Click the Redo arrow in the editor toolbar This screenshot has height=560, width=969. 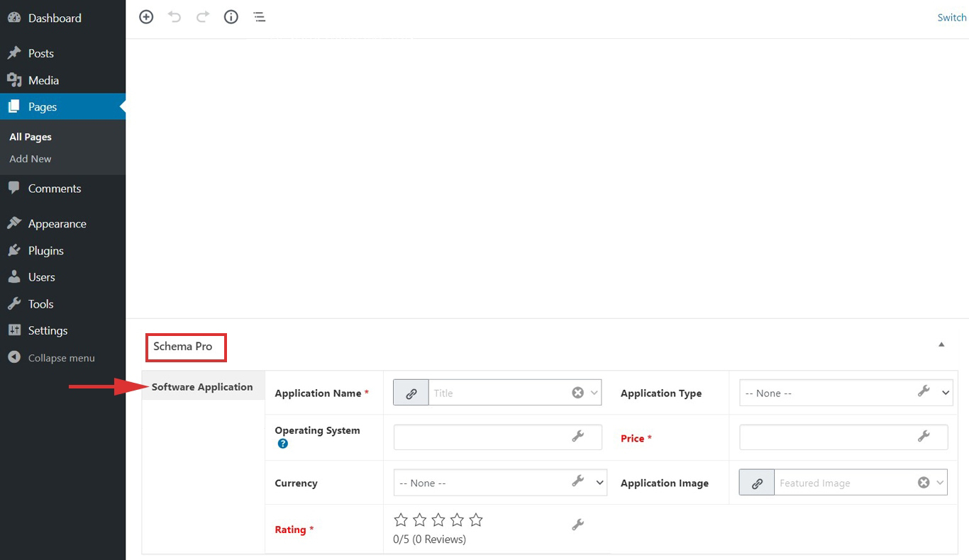tap(203, 16)
